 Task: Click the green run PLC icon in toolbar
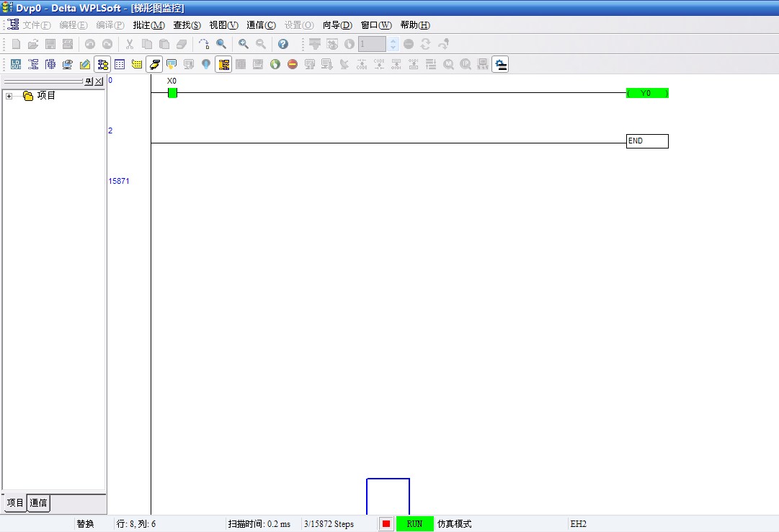[275, 64]
